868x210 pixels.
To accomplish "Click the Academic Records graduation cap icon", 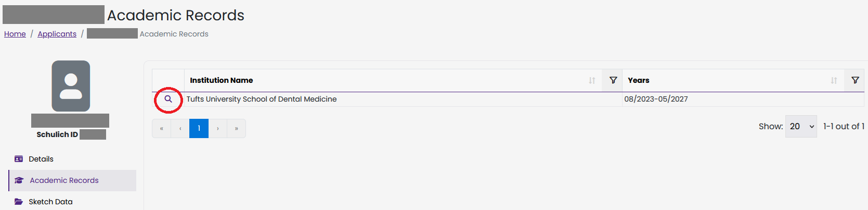I will 19,180.
